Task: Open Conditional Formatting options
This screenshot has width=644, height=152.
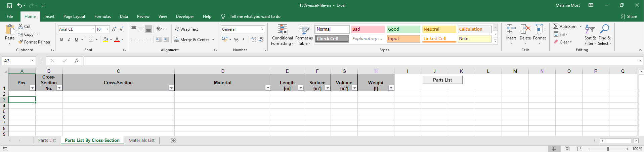Action: pos(282,35)
